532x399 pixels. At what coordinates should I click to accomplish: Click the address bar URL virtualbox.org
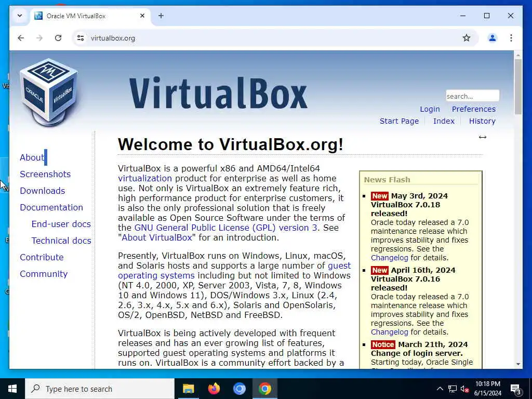[113, 38]
